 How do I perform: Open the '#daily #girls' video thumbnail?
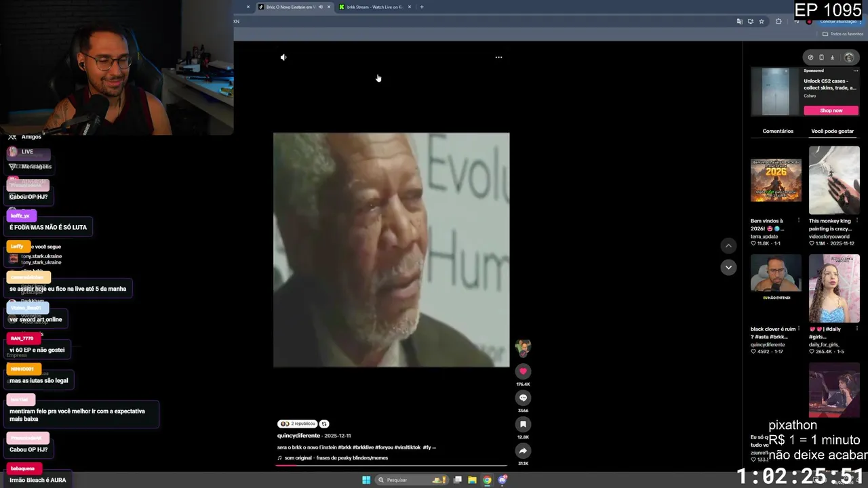click(834, 289)
